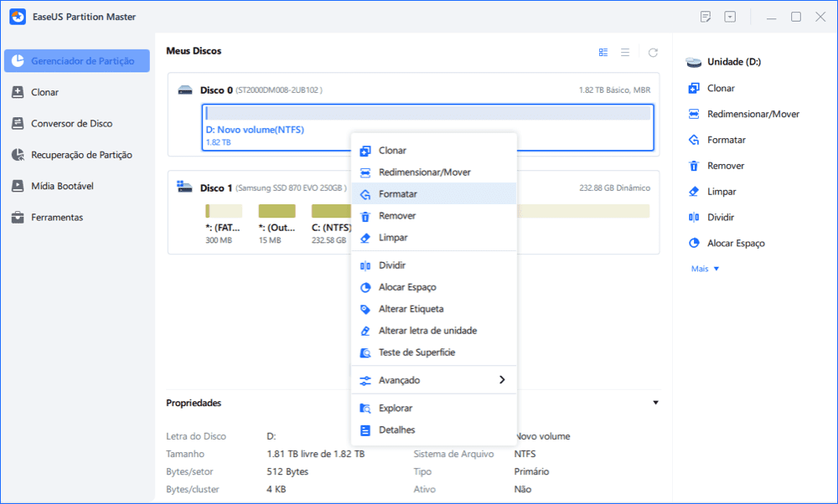Click Redimensionar/Mover in the right panel

pos(743,114)
